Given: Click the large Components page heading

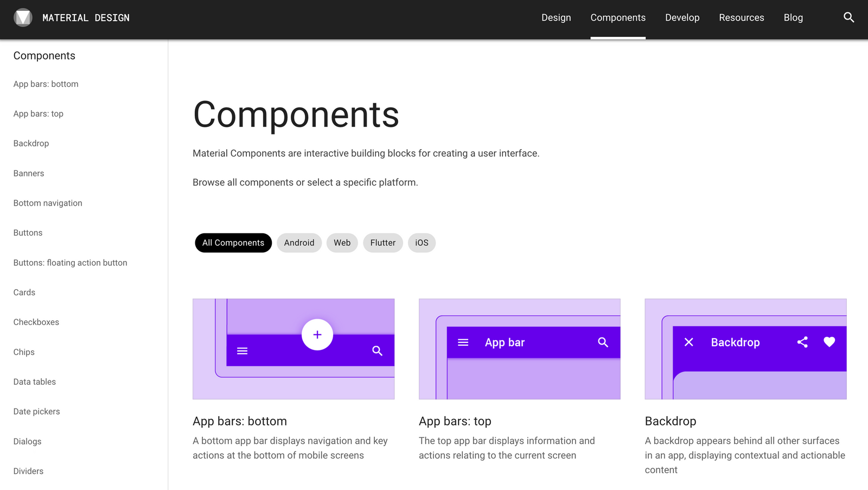Looking at the screenshot, I should 296,114.
